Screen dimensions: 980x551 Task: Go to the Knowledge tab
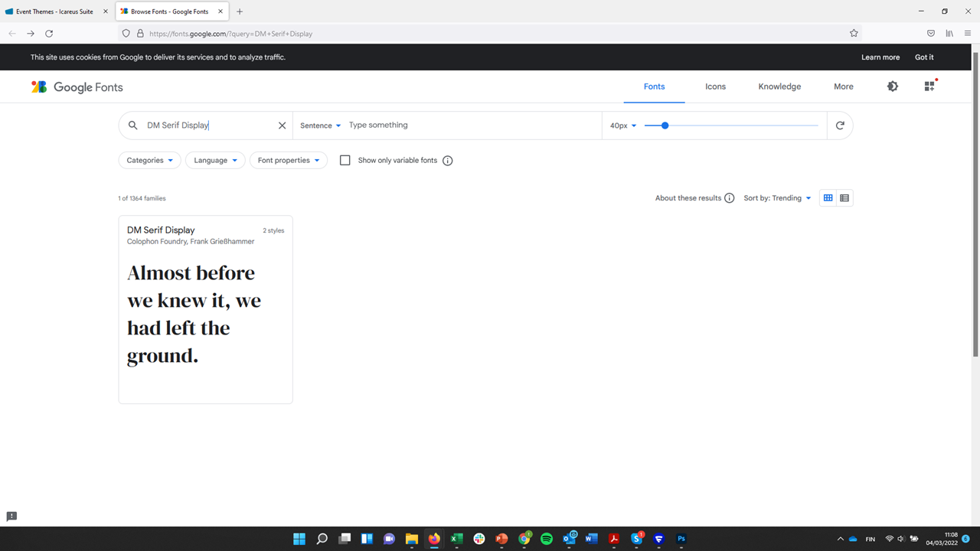779,86
